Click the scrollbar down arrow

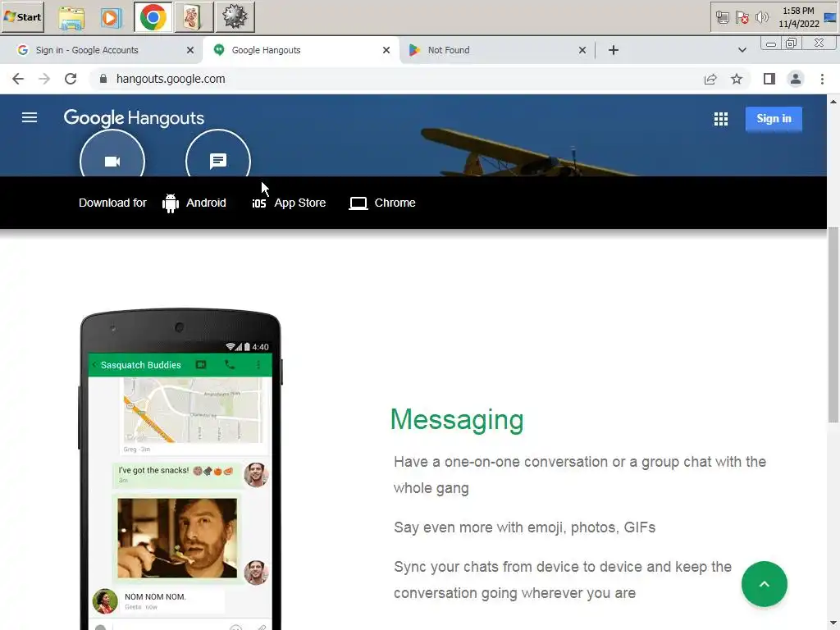[x=833, y=623]
